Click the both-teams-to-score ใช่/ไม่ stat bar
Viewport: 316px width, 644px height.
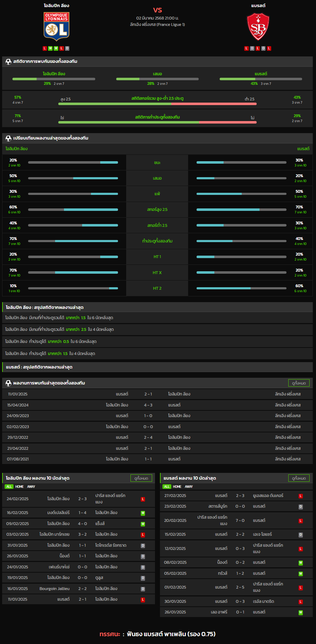pos(157,122)
